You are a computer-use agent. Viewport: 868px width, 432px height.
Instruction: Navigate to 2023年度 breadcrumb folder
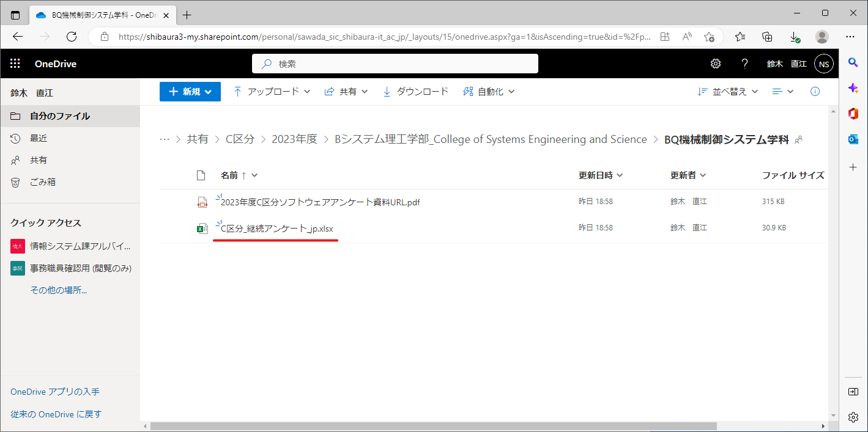295,139
